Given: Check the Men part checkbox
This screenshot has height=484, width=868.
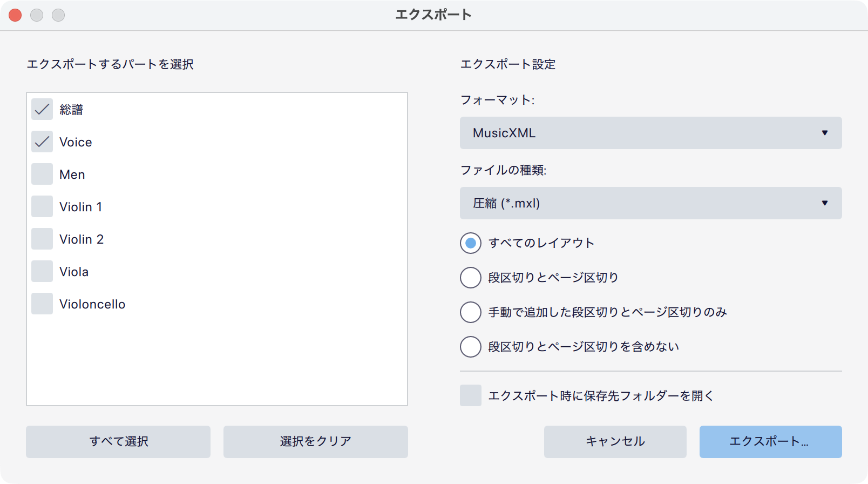Looking at the screenshot, I should 42,174.
